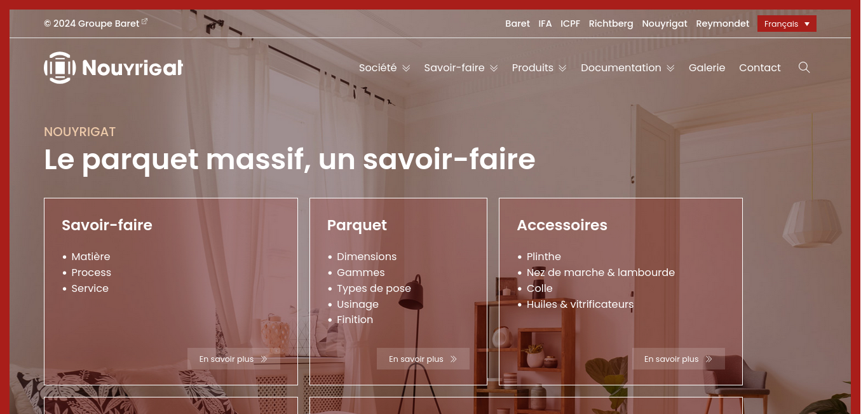
Task: Click En savoir plus under Parquet
Action: pyautogui.click(x=423, y=359)
